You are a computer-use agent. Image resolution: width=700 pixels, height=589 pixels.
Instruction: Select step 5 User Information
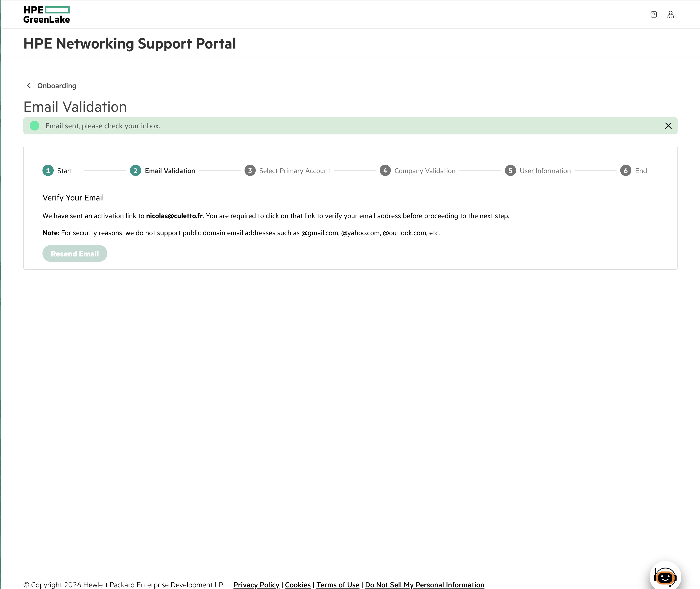(x=538, y=171)
